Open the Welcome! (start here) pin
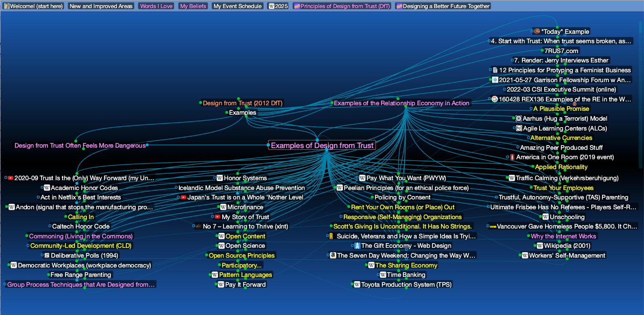644x315 pixels. (33, 6)
